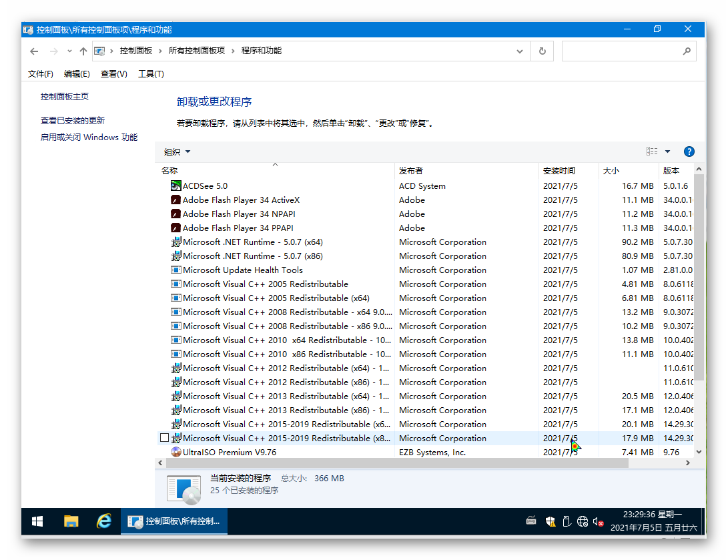Click the .NET Runtime 5.0.7 (x64) icon
Image resolution: width=728 pixels, height=560 pixels.
pyautogui.click(x=176, y=242)
